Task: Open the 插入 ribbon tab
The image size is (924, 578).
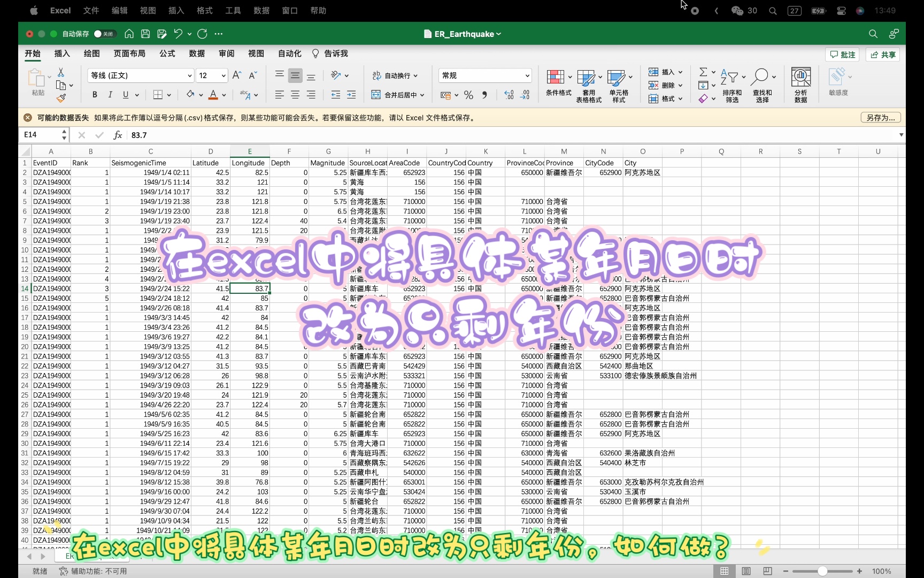Action: coord(62,54)
